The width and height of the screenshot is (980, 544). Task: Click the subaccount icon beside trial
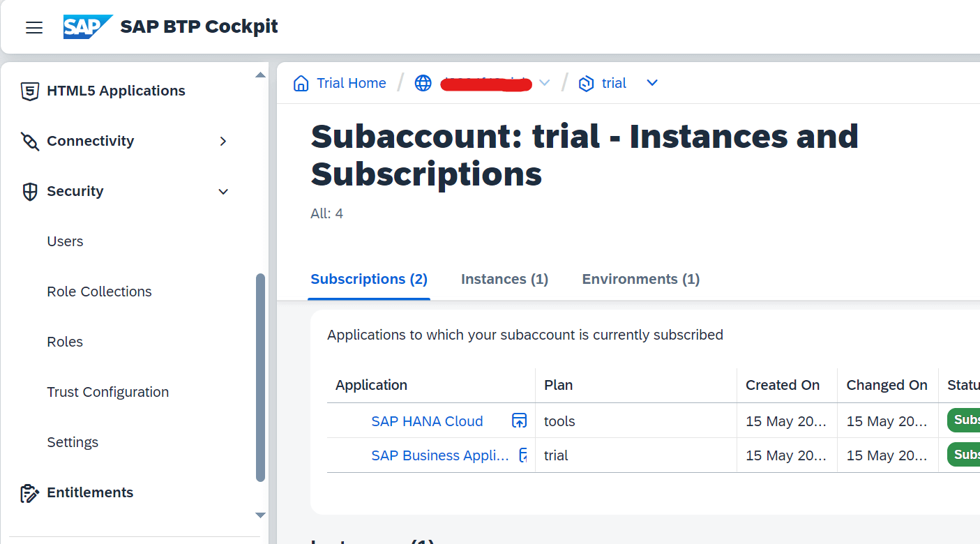point(585,82)
